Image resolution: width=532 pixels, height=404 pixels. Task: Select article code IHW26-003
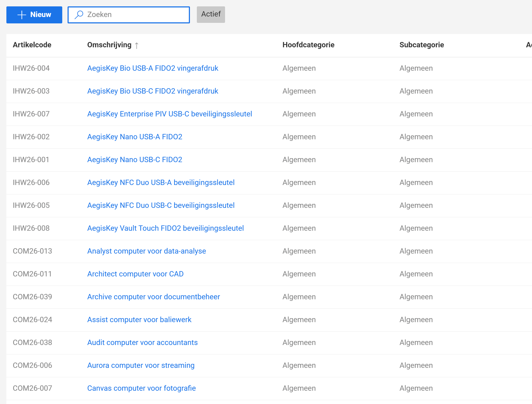(x=31, y=91)
